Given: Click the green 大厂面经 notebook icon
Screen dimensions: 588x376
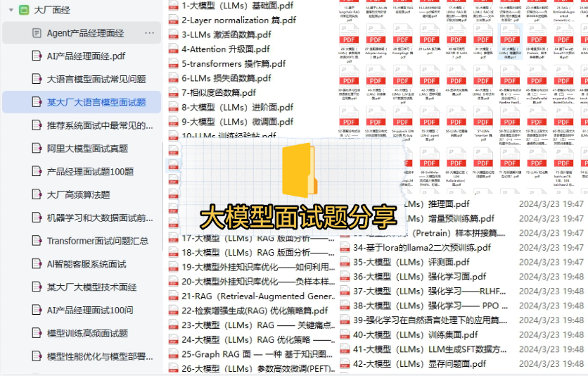Looking at the screenshot, I should coord(24,10).
